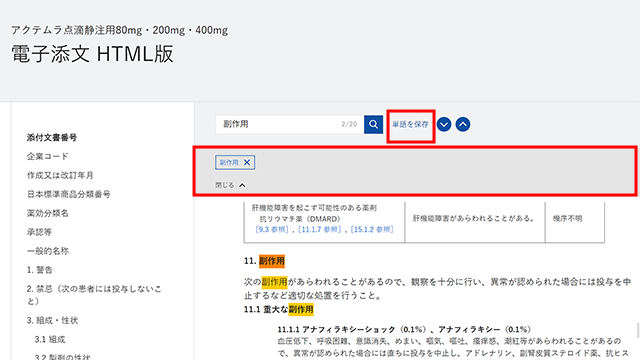Screen dimensions: 640x360
Task: Remove the saved 副作用 word tag
Action: tap(247, 162)
